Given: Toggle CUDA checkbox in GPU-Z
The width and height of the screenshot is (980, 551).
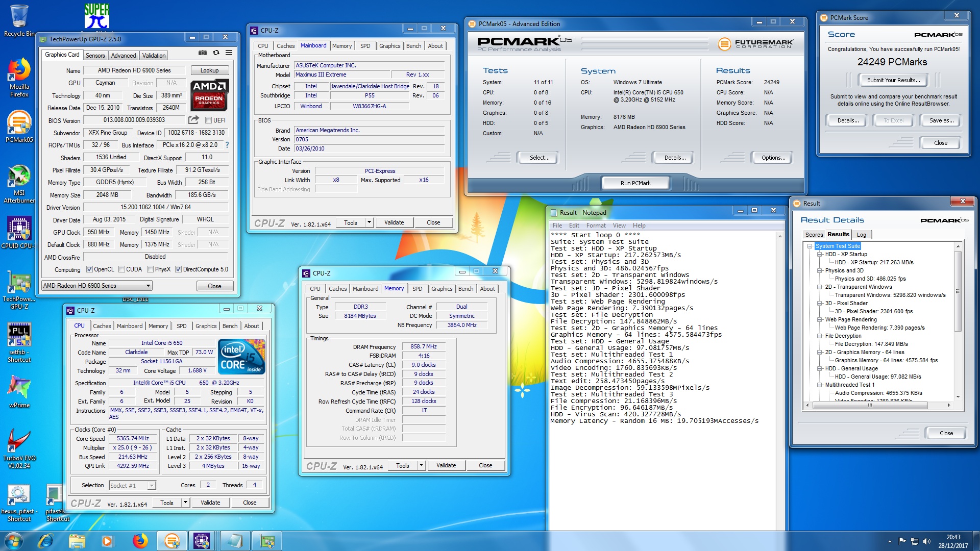Looking at the screenshot, I should [122, 269].
